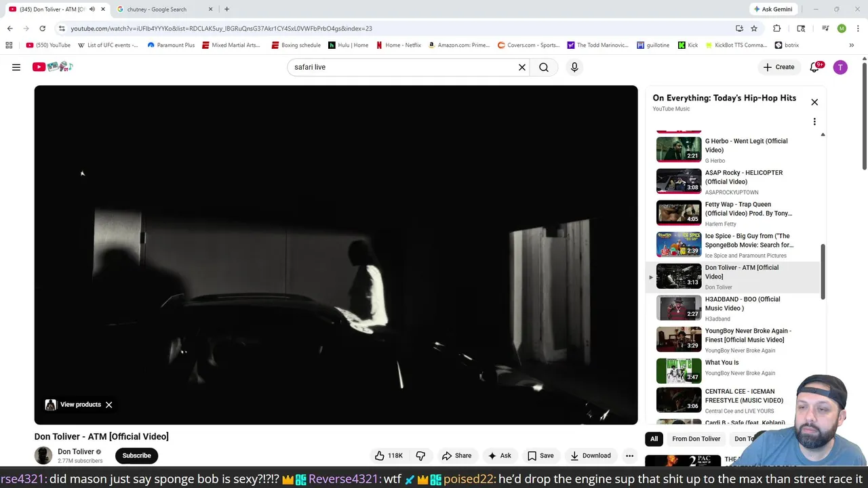868x488 pixels.
Task: Play ASAP Rocky - HELICOPTER video
Action: coord(732,182)
